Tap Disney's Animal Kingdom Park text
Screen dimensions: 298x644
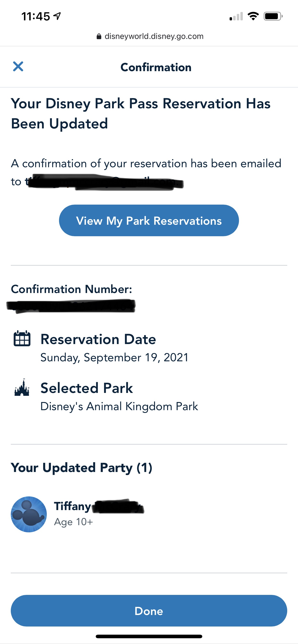coord(119,406)
